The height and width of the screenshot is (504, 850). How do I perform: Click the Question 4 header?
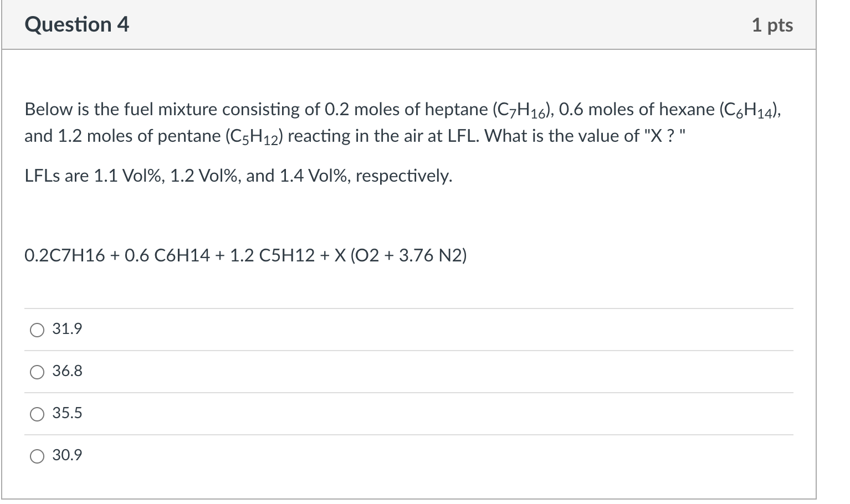76,24
